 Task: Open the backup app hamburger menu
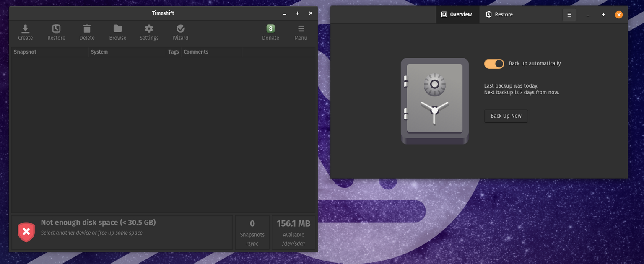point(569,15)
